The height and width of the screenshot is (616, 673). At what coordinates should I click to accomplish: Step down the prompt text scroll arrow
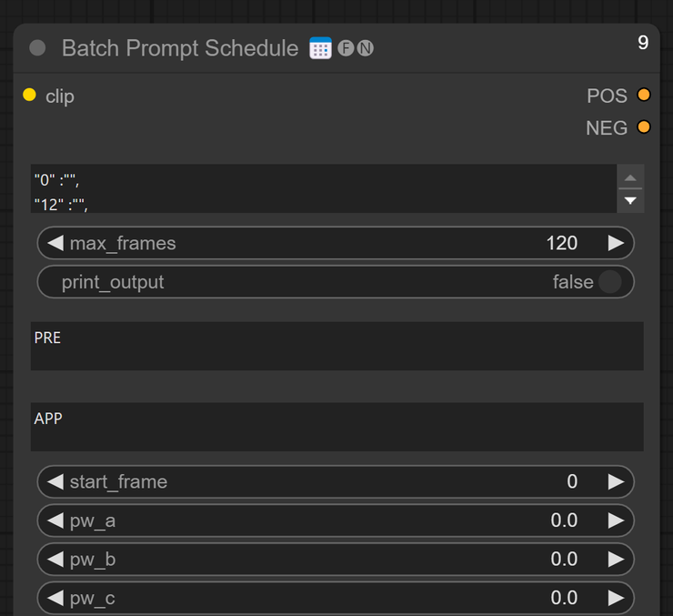pos(630,200)
